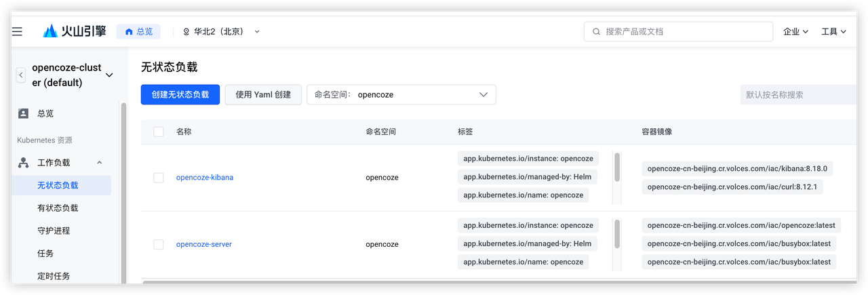
Task: Click the horizontal scrollbar below the table
Action: click(475, 279)
